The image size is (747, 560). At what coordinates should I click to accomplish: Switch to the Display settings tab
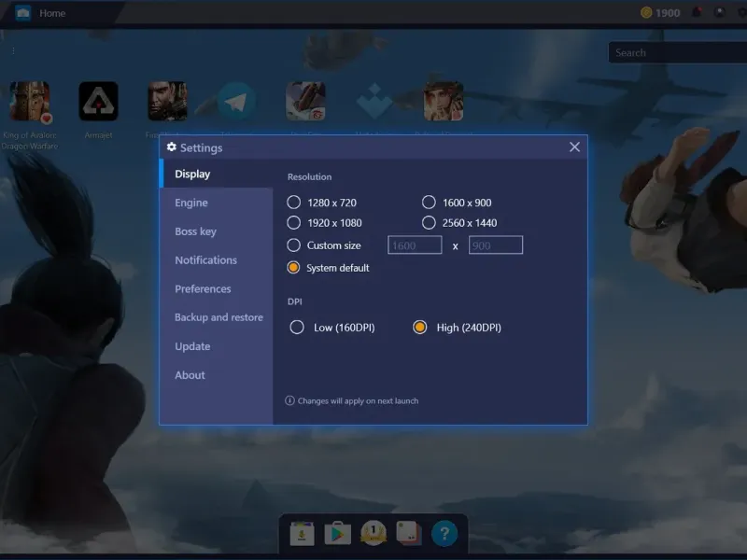[217, 174]
